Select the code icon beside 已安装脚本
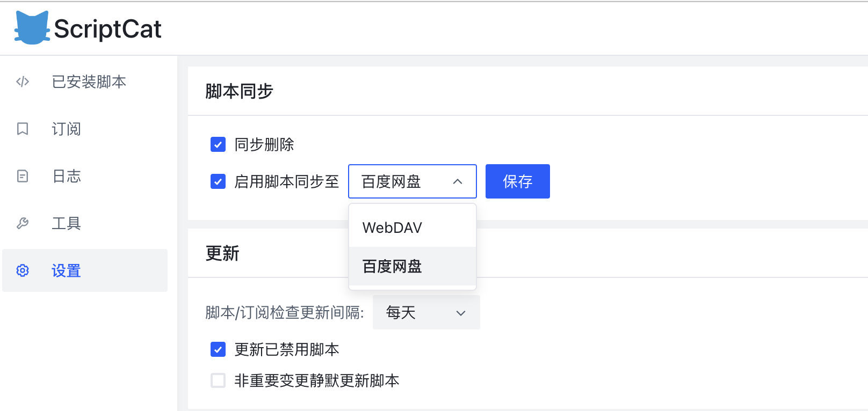 23,82
